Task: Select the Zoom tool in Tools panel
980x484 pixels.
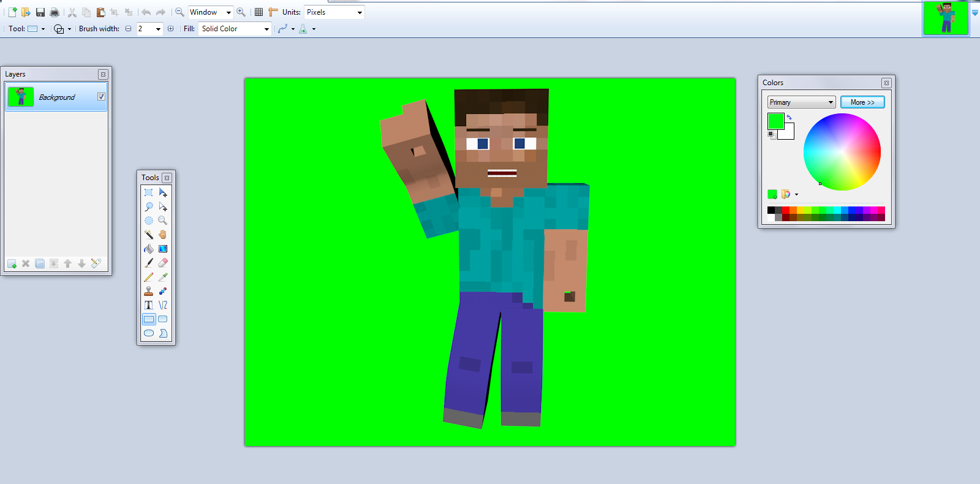Action: 163,221
